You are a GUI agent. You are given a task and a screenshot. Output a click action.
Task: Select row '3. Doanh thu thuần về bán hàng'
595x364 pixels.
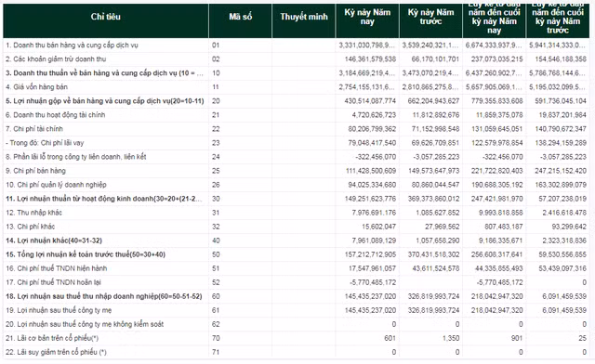click(x=297, y=73)
